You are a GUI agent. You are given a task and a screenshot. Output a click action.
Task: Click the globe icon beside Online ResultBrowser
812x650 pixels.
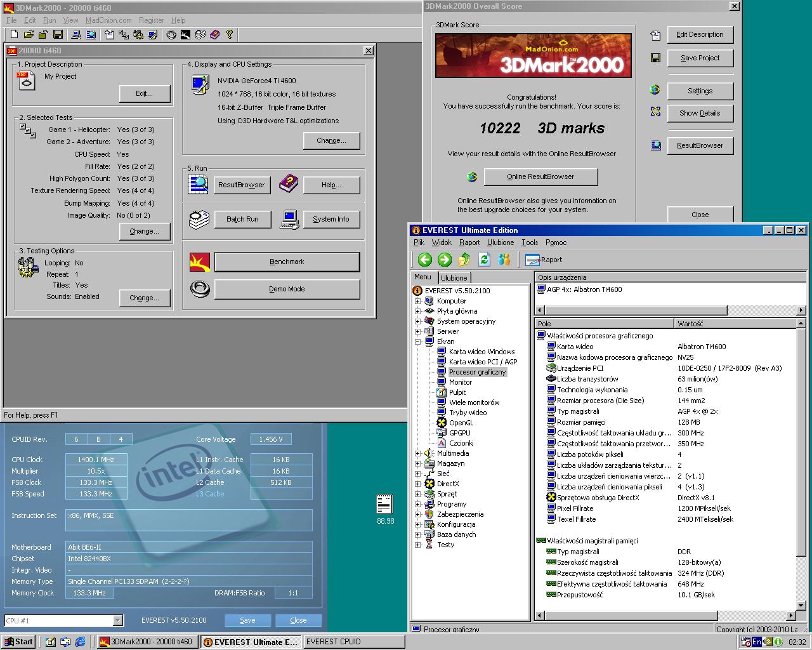(x=471, y=176)
